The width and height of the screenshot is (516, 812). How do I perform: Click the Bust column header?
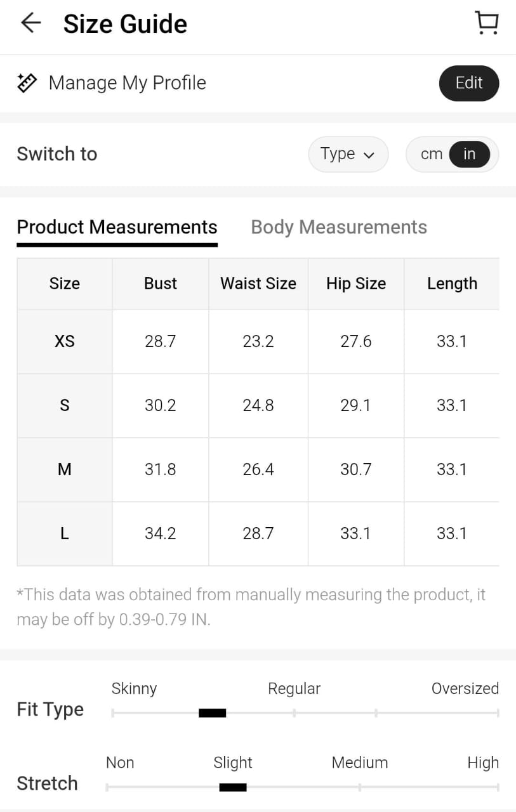pyautogui.click(x=161, y=284)
